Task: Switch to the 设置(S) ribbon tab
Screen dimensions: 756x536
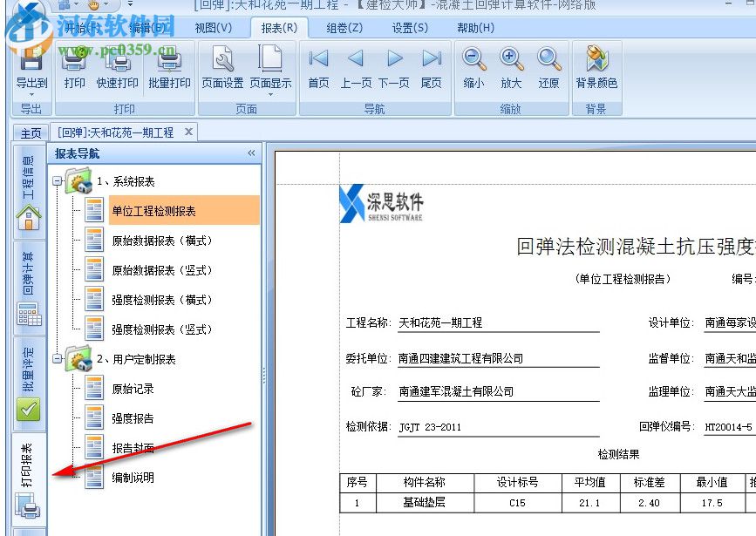Action: tap(410, 27)
